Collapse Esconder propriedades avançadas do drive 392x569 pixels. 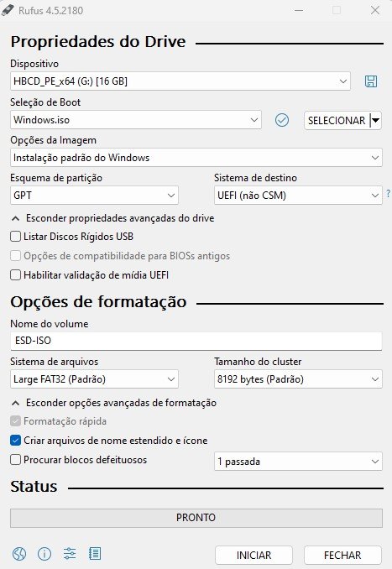[x=112, y=218]
